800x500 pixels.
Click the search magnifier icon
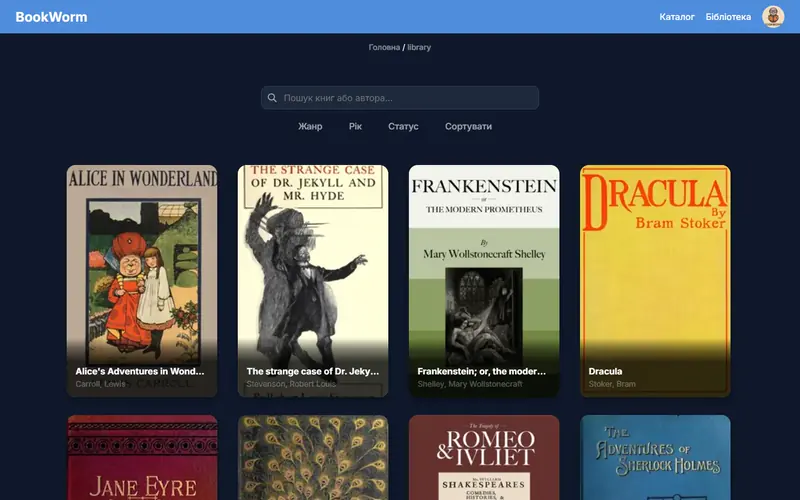pos(272,97)
